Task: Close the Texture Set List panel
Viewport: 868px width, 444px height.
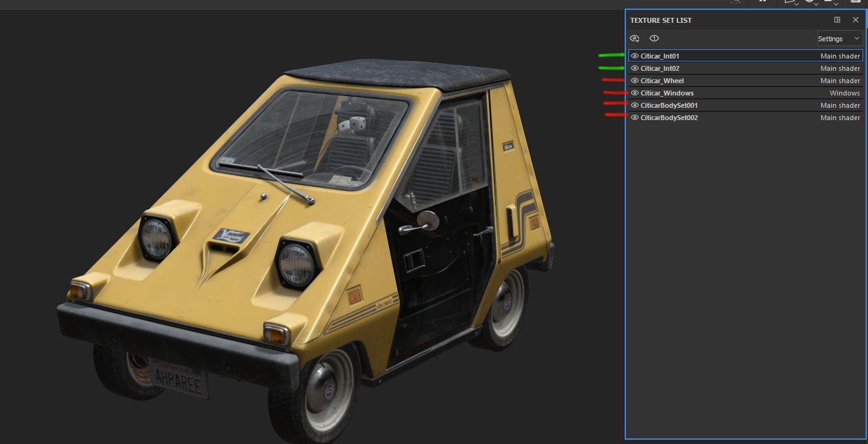Action: coord(856,20)
